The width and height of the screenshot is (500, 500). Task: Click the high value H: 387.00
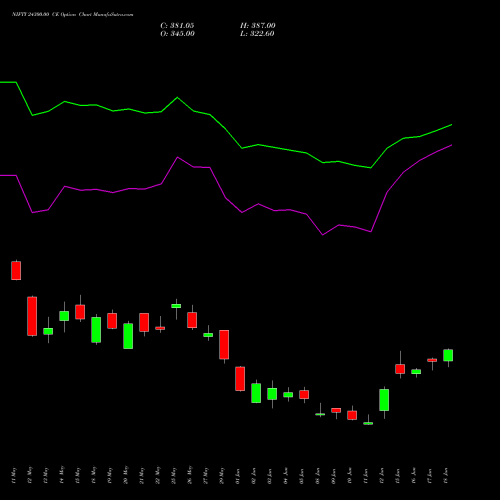click(258, 26)
